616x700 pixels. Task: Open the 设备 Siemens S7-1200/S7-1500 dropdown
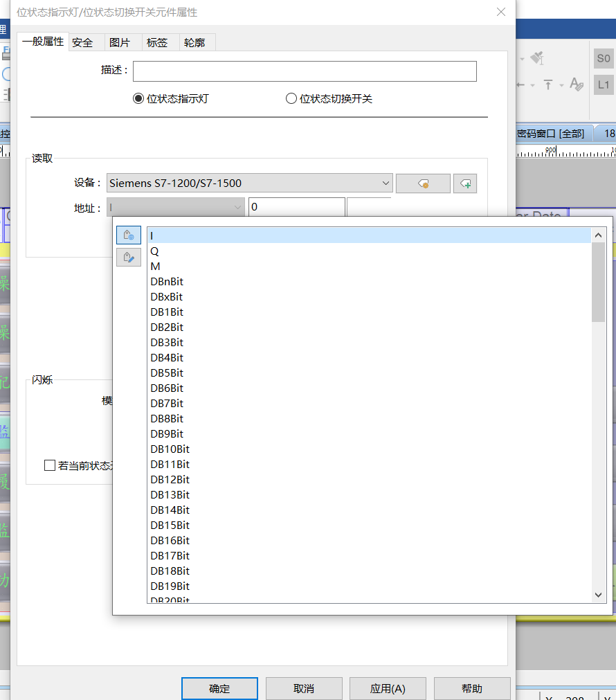pos(250,183)
